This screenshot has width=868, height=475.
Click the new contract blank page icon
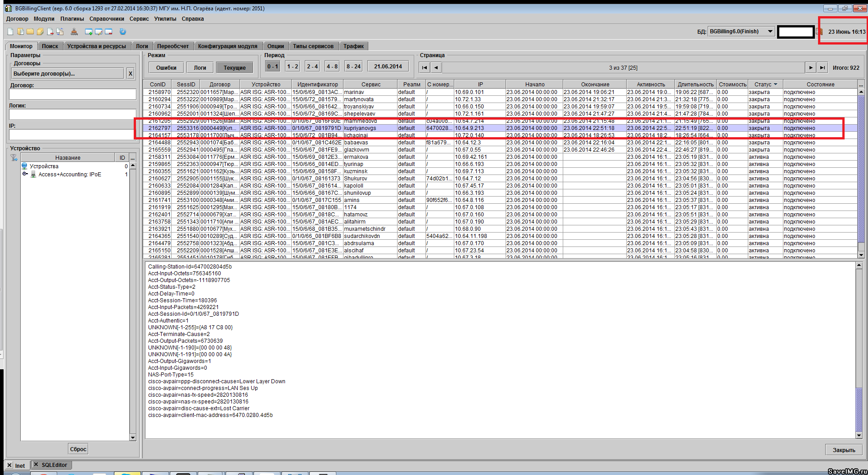pos(10,31)
